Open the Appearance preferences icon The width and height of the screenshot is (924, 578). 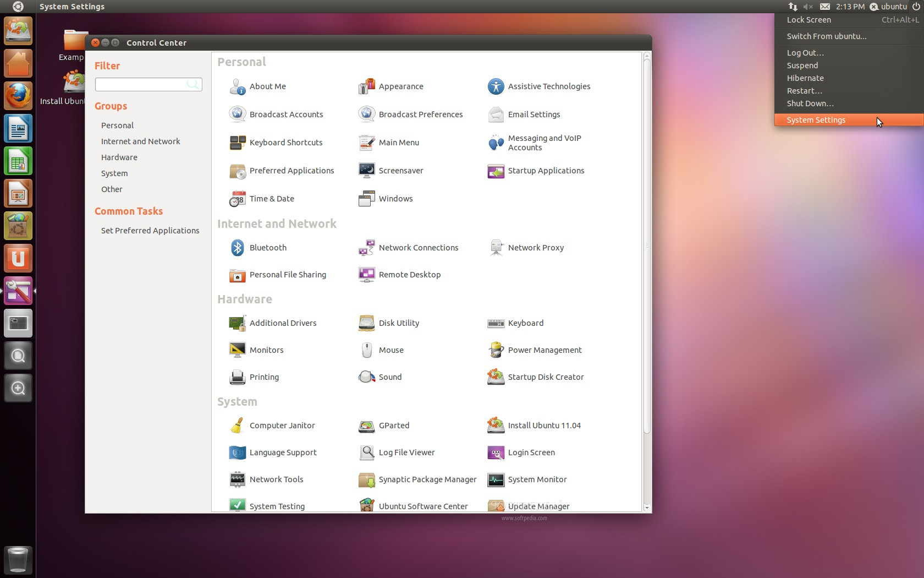pyautogui.click(x=367, y=86)
